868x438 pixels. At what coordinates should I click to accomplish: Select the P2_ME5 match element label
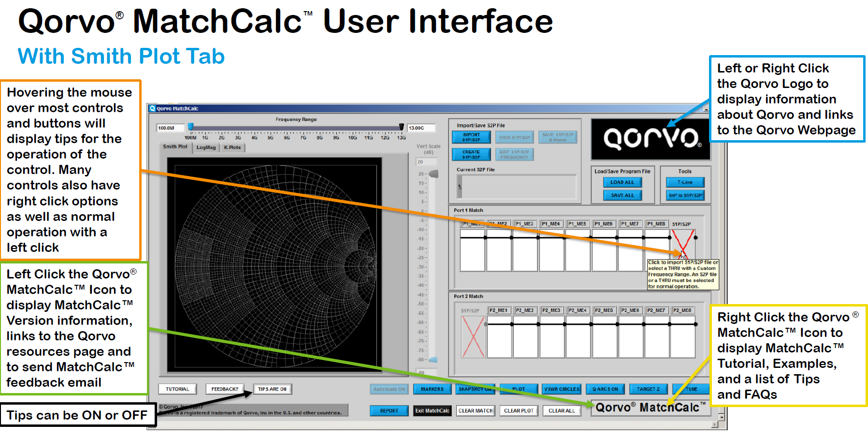[604, 310]
